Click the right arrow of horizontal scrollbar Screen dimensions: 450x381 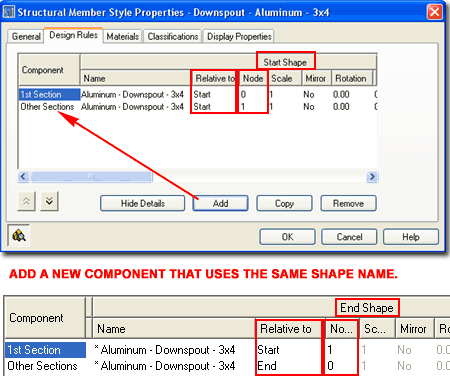(372, 176)
